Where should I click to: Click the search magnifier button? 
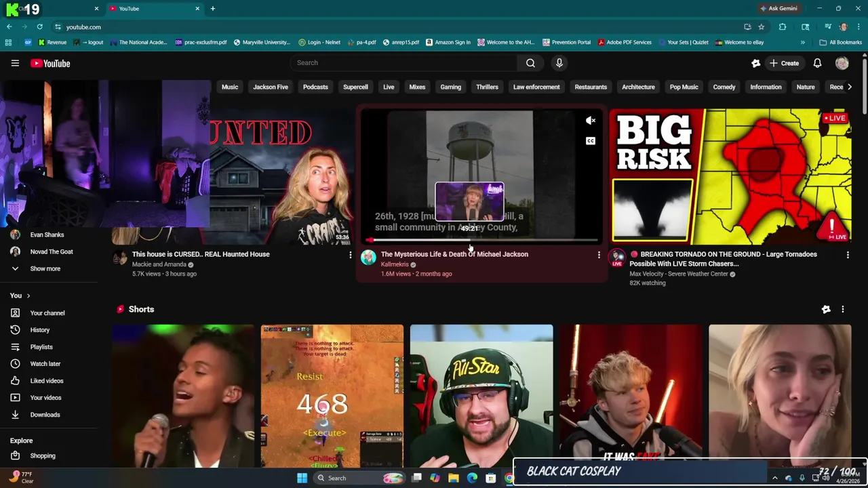tap(530, 63)
